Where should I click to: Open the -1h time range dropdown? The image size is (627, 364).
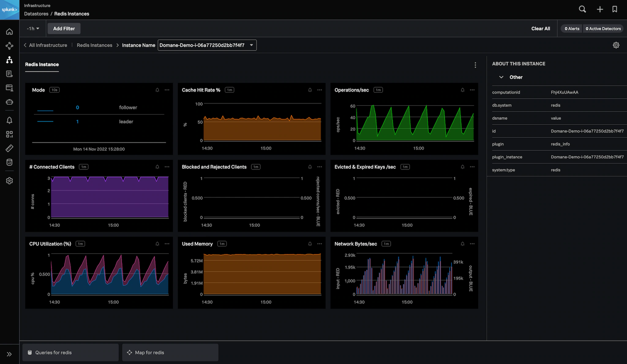tap(33, 28)
